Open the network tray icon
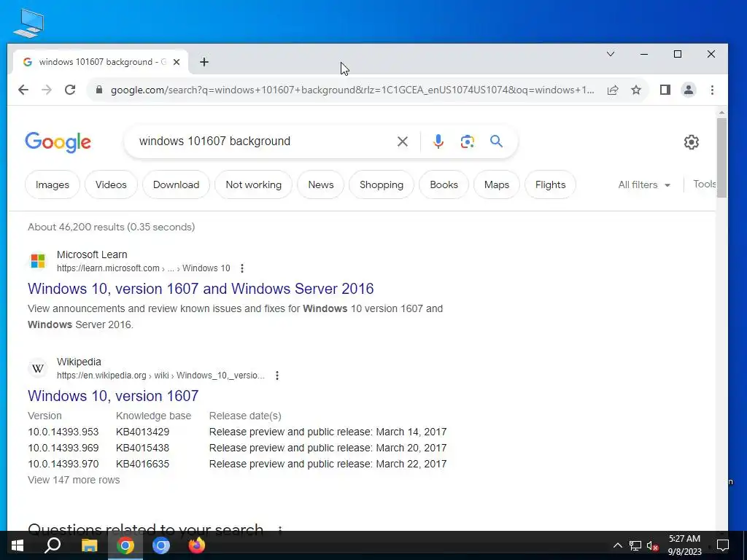Image resolution: width=747 pixels, height=560 pixels. pos(635,545)
